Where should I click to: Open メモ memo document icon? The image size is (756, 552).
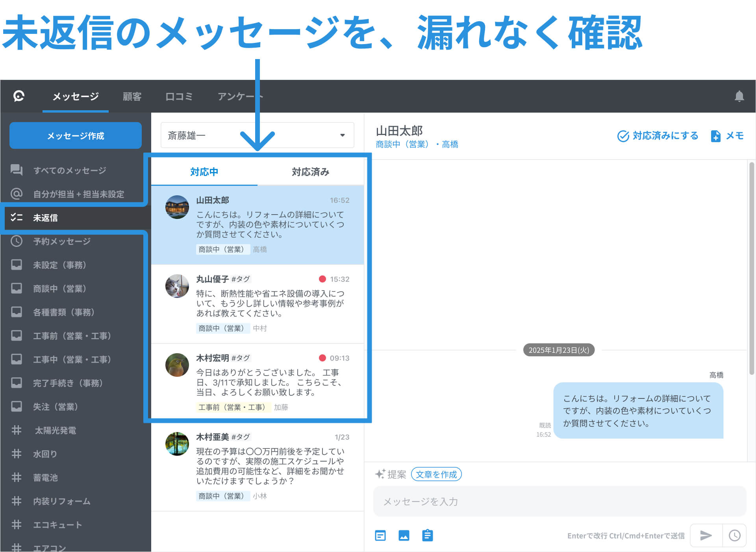tap(715, 136)
